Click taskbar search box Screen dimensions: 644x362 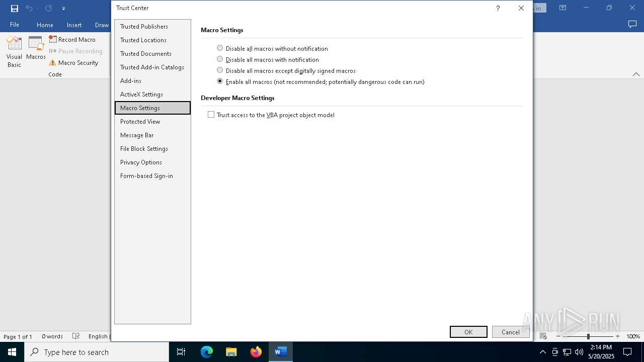(97, 352)
